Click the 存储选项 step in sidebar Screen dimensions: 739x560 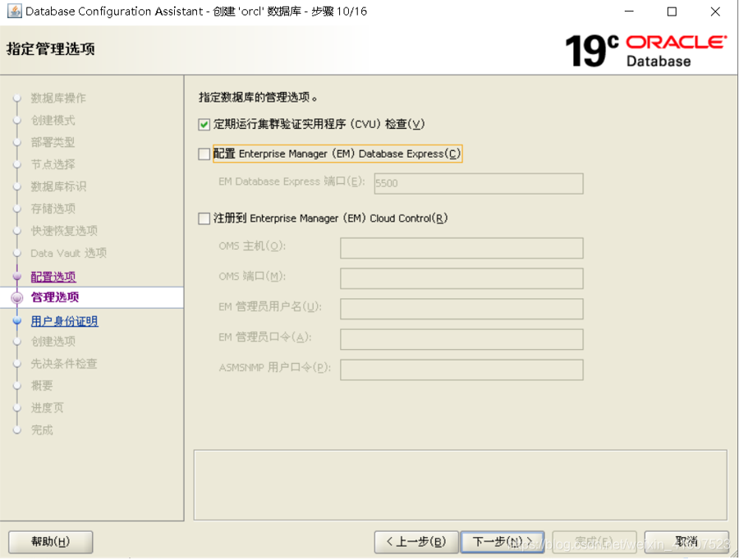pyautogui.click(x=53, y=209)
